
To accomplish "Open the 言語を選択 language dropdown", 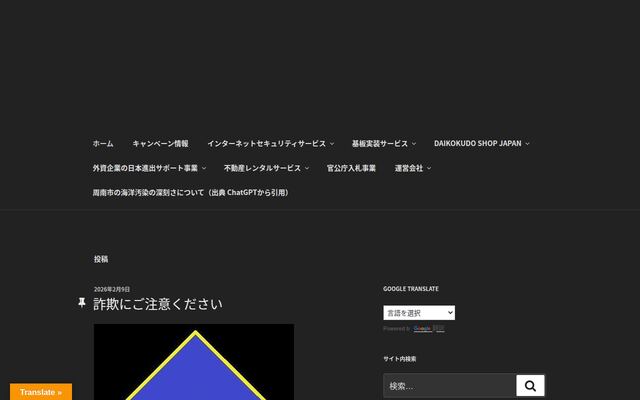I will pos(419,313).
